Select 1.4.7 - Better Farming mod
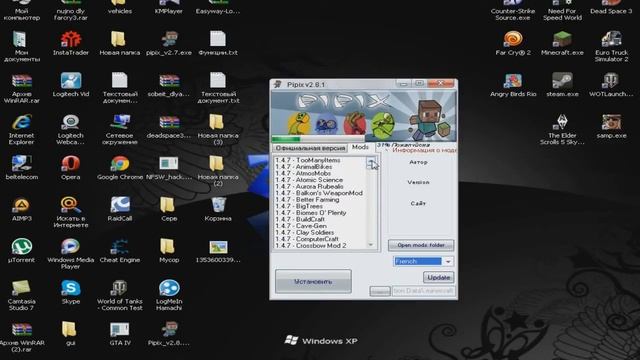The image size is (640, 360). tap(307, 200)
